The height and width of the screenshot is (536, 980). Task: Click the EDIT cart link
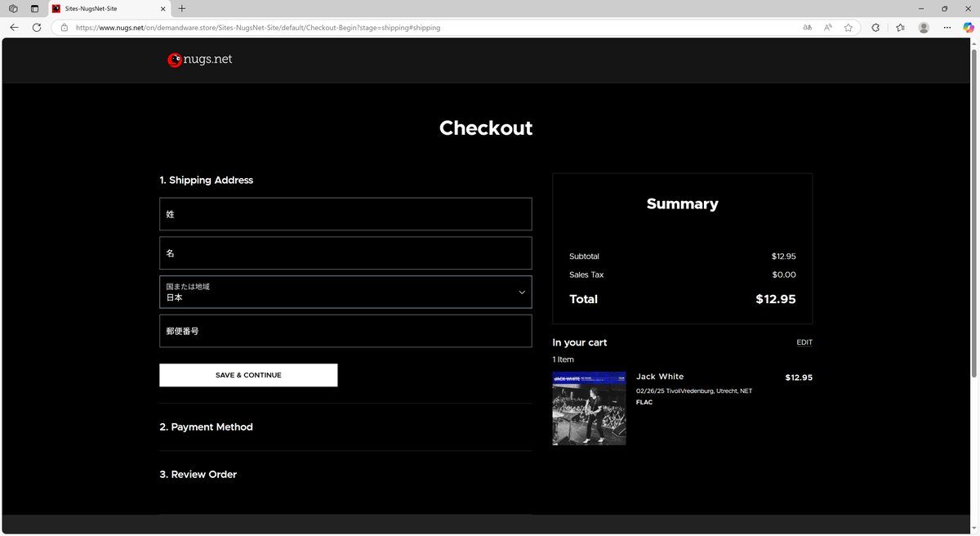click(x=804, y=342)
